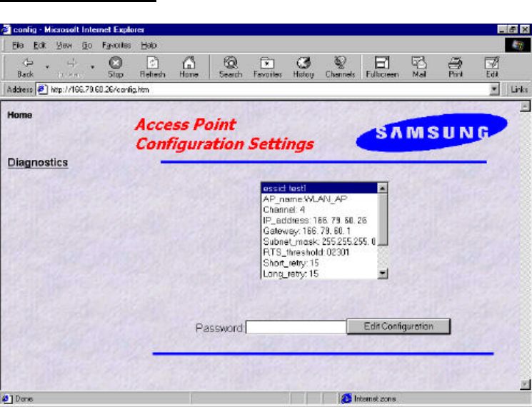Follow the Diagnostics link

[x=38, y=163]
